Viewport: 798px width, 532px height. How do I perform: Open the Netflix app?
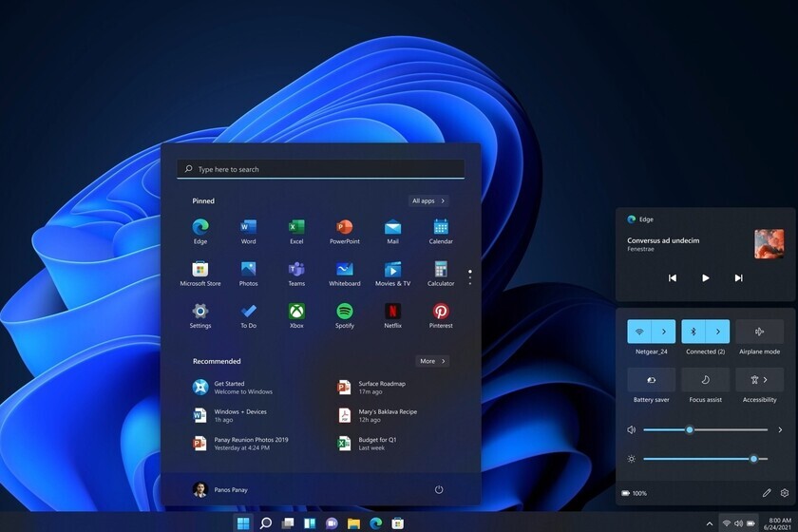click(x=392, y=315)
